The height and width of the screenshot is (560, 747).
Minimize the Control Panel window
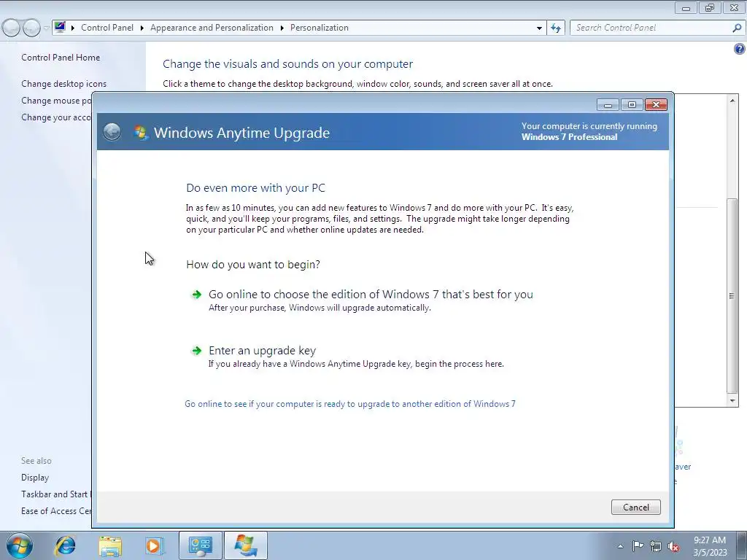pyautogui.click(x=686, y=8)
